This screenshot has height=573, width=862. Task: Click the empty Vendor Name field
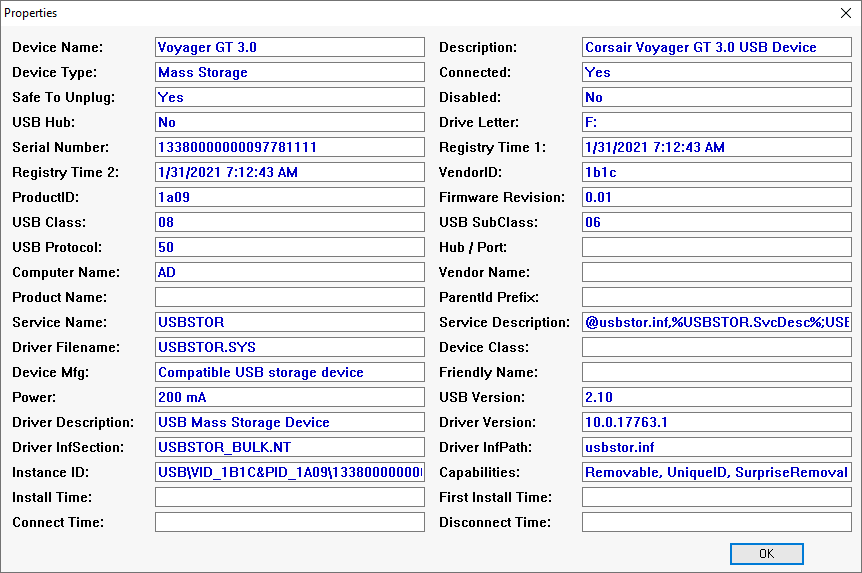pyautogui.click(x=717, y=272)
